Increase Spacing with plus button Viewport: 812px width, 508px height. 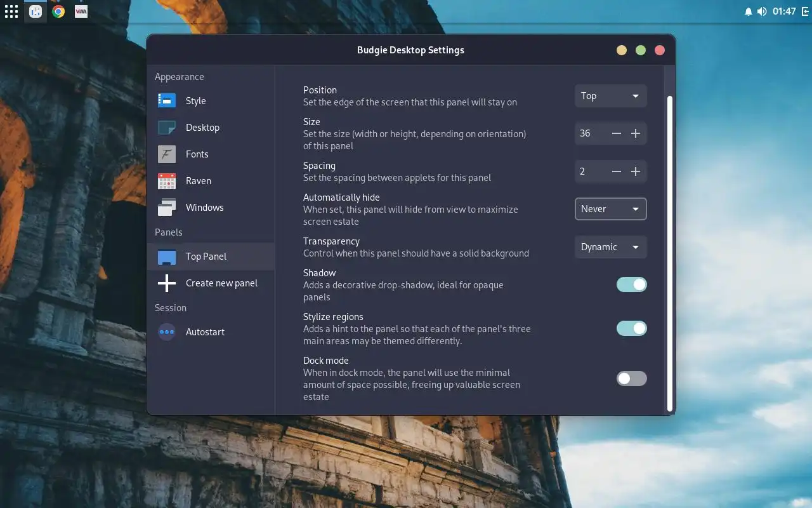[636, 171]
